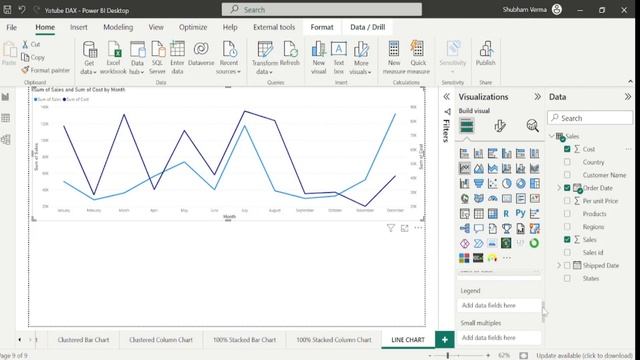
Task: Check the Regions field
Action: (x=567, y=227)
